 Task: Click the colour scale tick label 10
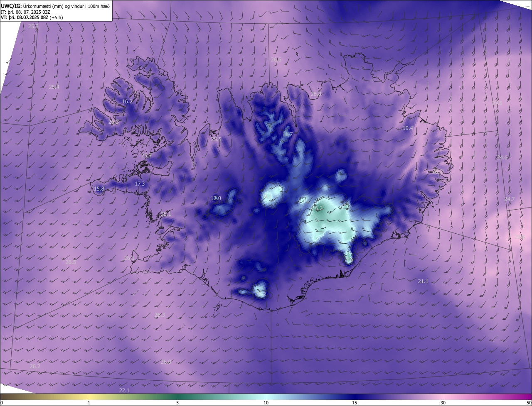[266, 403]
